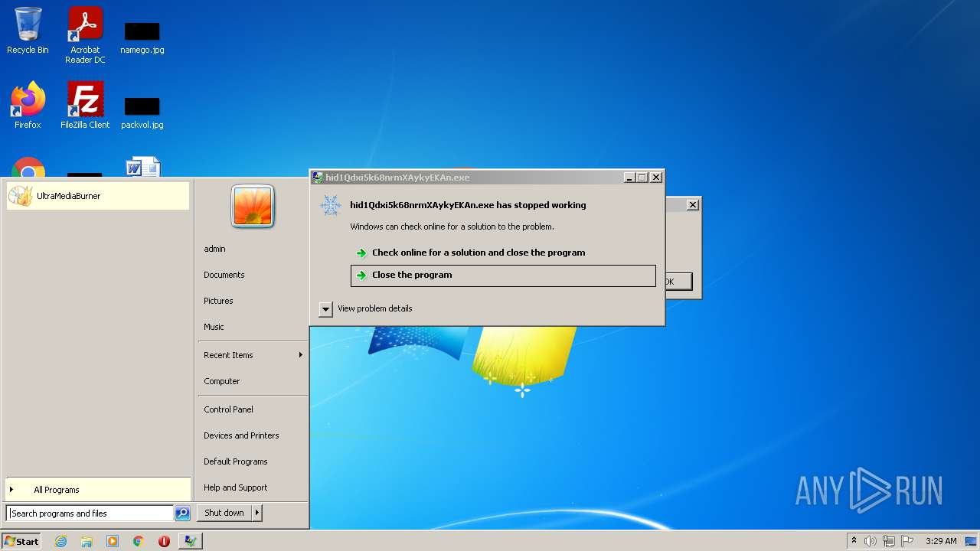The width and height of the screenshot is (980, 551).
Task: Minimize the crash dialog window
Action: (x=629, y=178)
